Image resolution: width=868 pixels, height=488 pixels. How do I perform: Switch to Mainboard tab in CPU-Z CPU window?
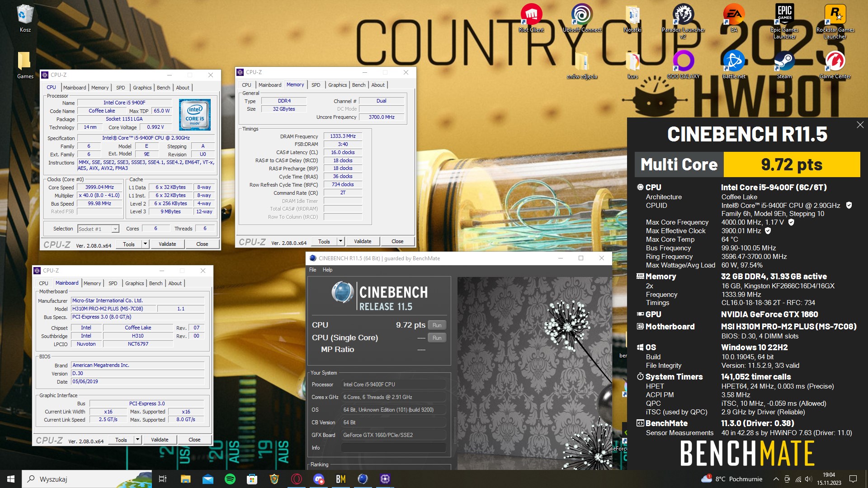tap(74, 88)
